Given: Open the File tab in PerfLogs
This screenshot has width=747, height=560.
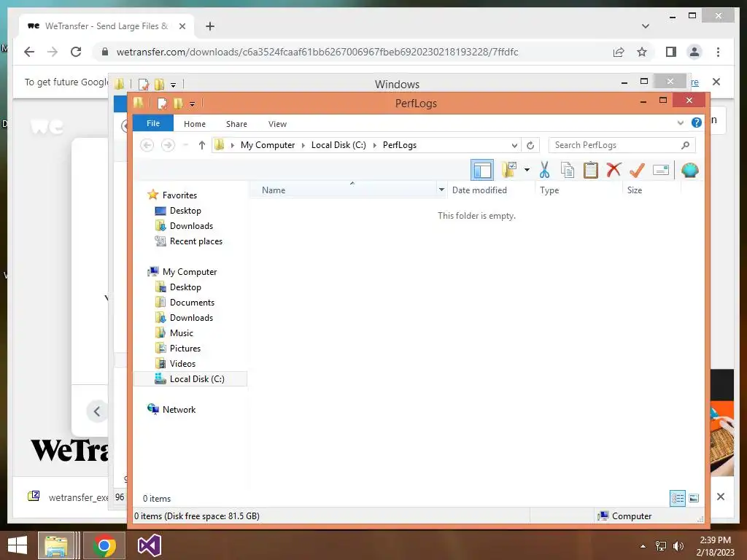Looking at the screenshot, I should point(153,123).
